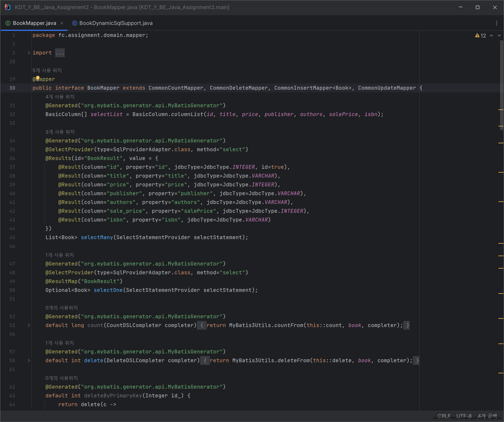Viewport: 504px width, 422px height.
Task: Expand the folded count method at line 53
Action: pos(29,325)
